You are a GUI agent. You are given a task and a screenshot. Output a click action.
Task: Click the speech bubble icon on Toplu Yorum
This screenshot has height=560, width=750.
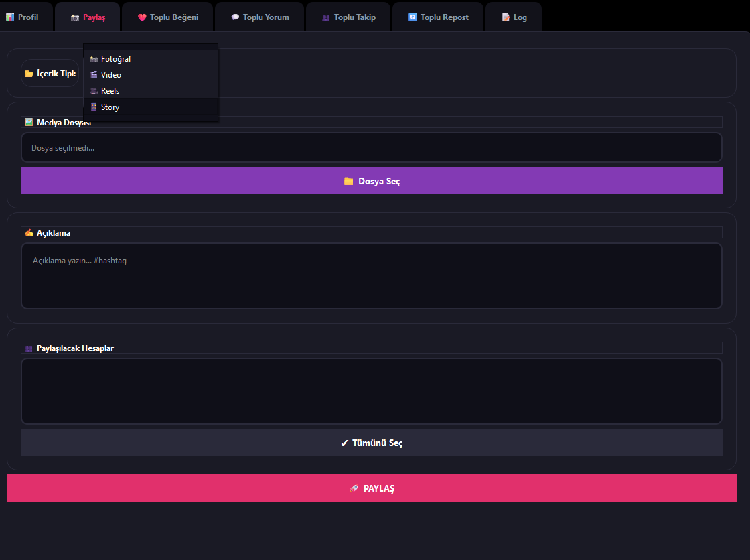(235, 17)
